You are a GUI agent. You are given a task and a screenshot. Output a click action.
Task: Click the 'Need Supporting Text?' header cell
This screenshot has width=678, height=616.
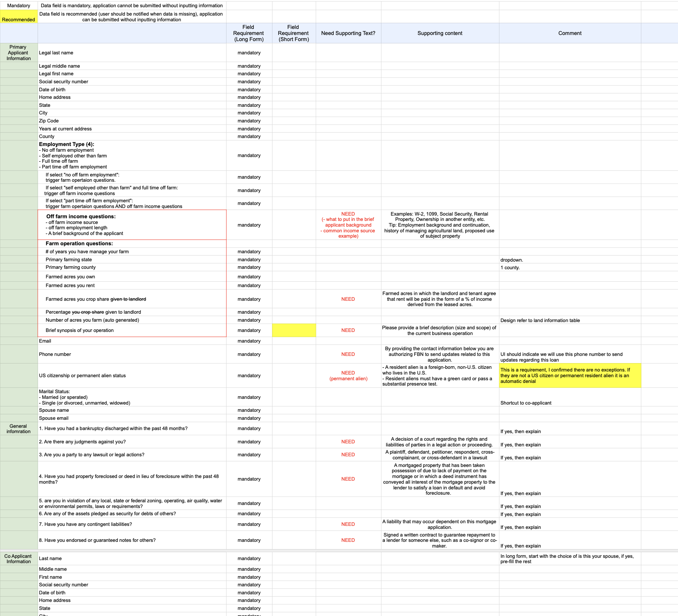click(x=348, y=33)
